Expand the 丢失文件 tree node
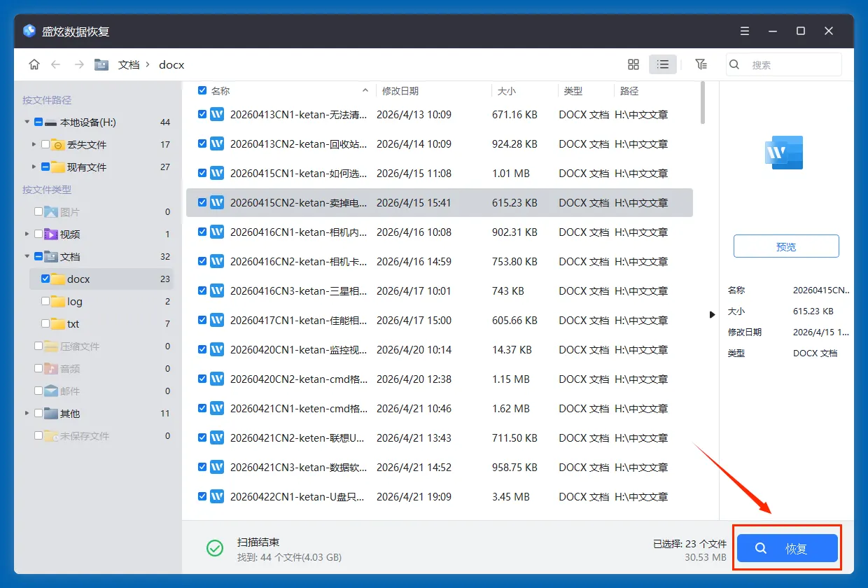The height and width of the screenshot is (588, 868). [x=34, y=144]
